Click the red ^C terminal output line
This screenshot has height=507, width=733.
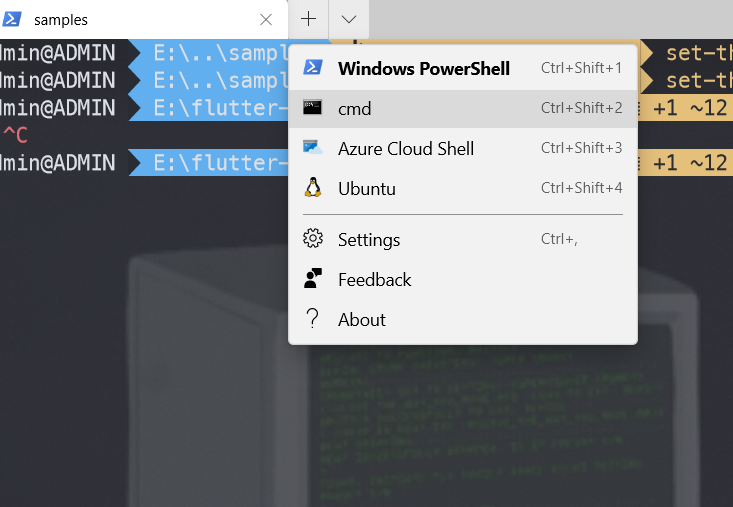coord(15,136)
